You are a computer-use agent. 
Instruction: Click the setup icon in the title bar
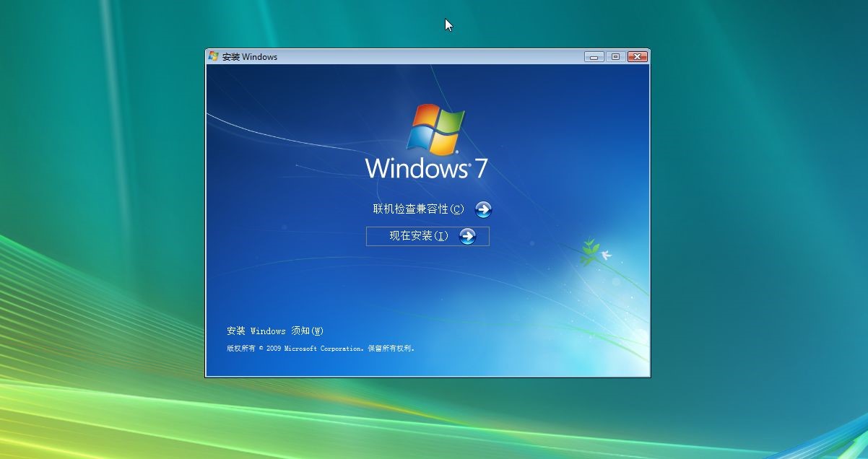click(214, 56)
